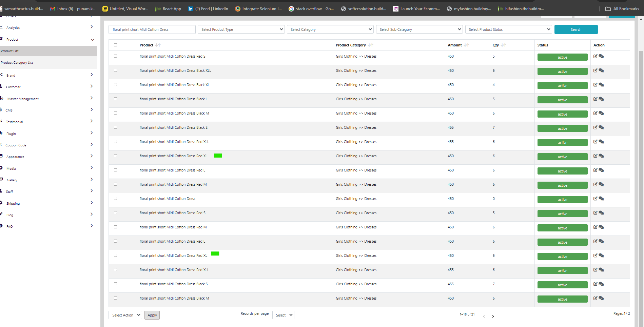644x327 pixels.
Task: Open the React App bookmark
Action: [169, 9]
